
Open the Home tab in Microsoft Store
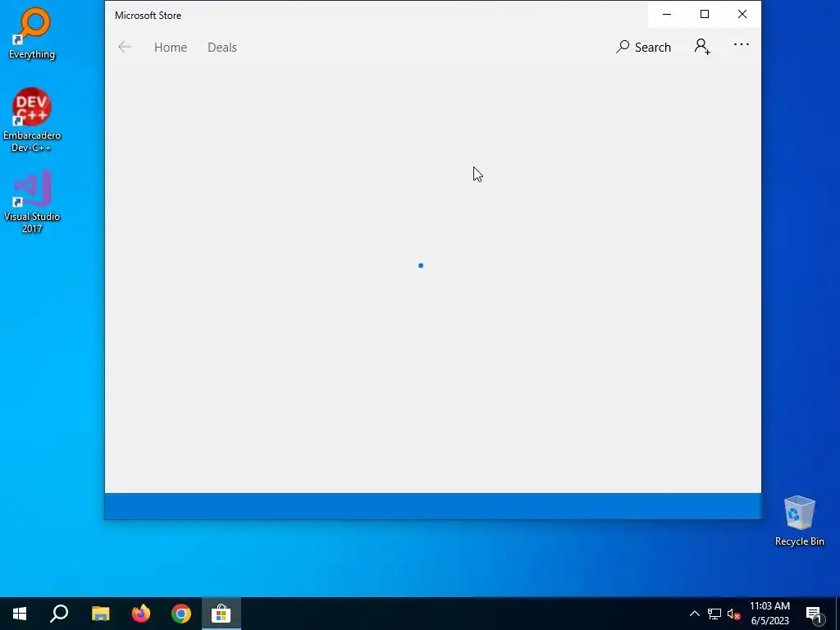pos(171,47)
